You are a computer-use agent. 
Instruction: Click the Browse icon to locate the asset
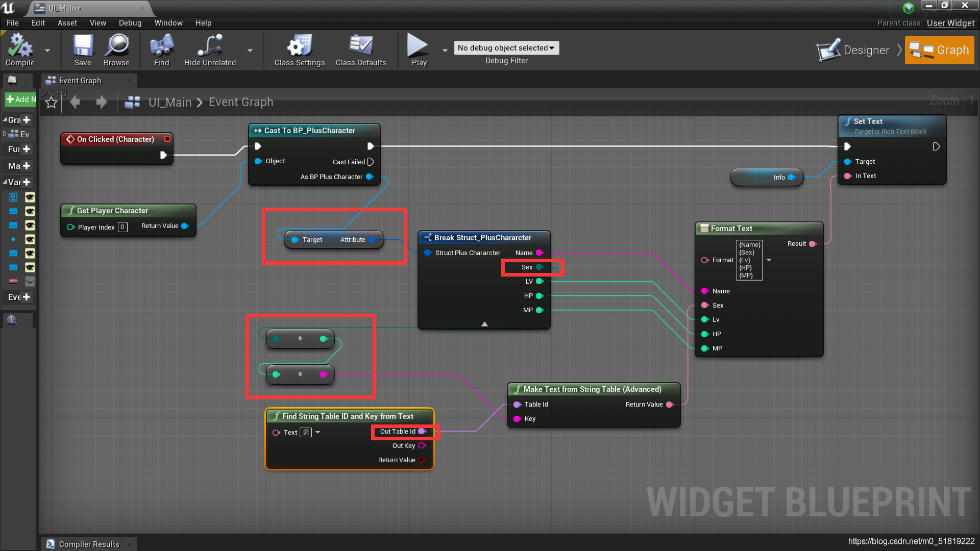(x=116, y=47)
